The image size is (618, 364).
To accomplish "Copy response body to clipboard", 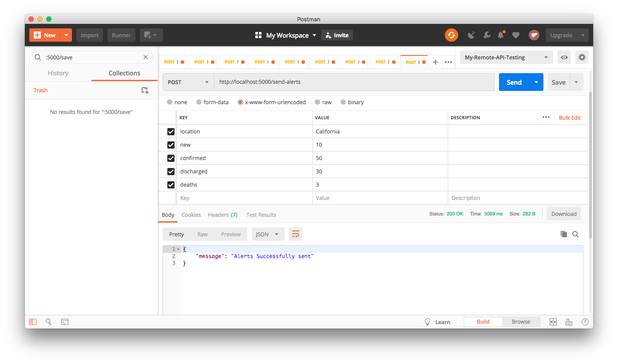I will point(564,234).
